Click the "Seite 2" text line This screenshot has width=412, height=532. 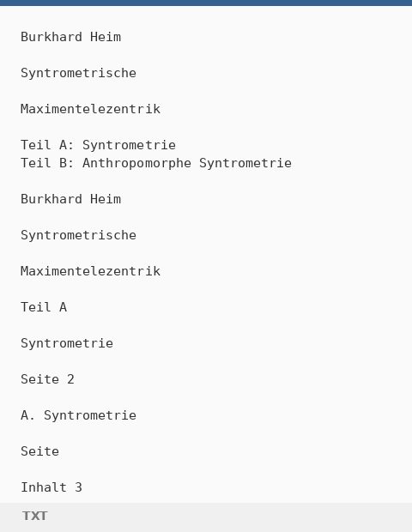coord(47,379)
